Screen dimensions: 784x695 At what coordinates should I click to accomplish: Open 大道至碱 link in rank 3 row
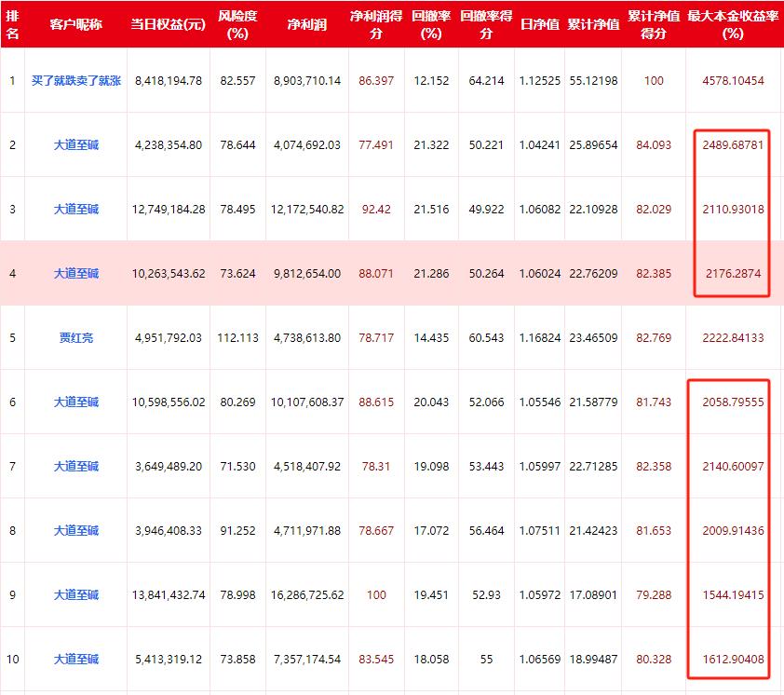click(x=76, y=209)
